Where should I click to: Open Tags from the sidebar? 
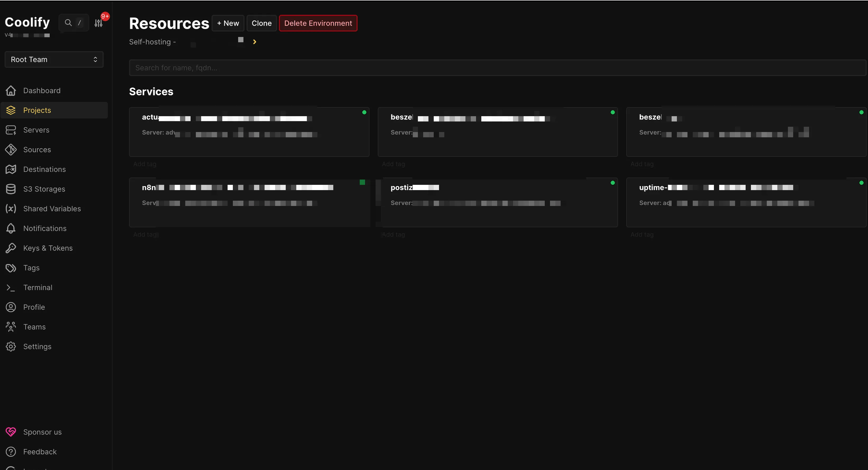31,268
